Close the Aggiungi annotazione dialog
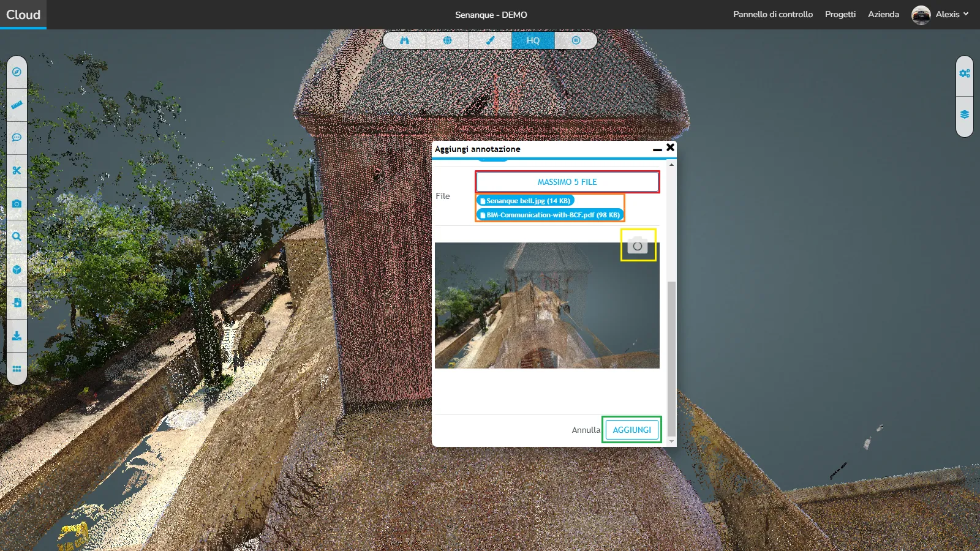 point(670,148)
